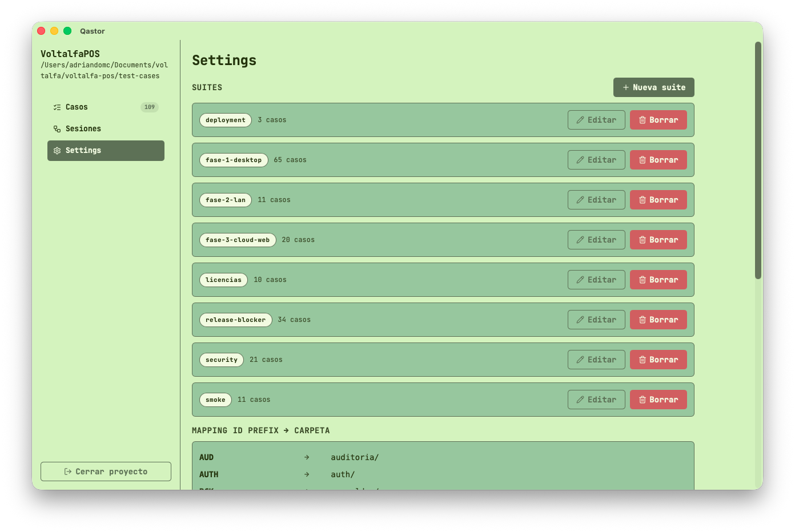Click the '34 casos' count text
Image resolution: width=795 pixels, height=532 pixels.
pos(294,320)
